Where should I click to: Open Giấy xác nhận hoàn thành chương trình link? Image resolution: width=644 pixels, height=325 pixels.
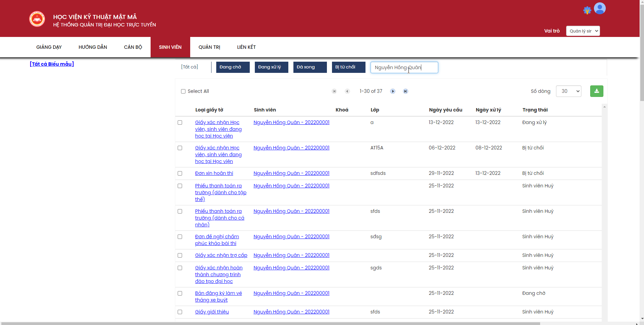point(219,275)
